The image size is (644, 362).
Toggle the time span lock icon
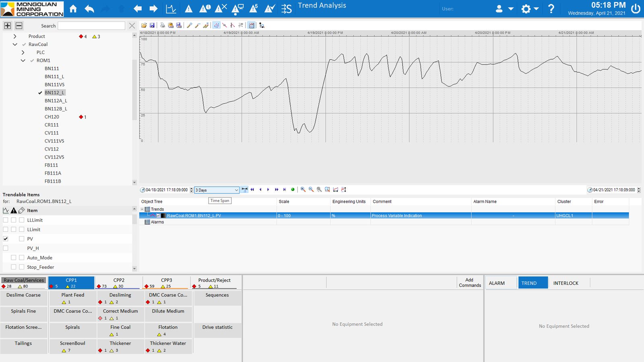point(244,189)
